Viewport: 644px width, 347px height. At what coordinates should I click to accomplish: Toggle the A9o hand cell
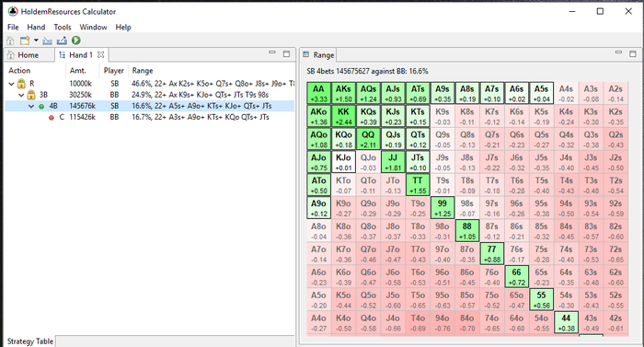pos(318,208)
